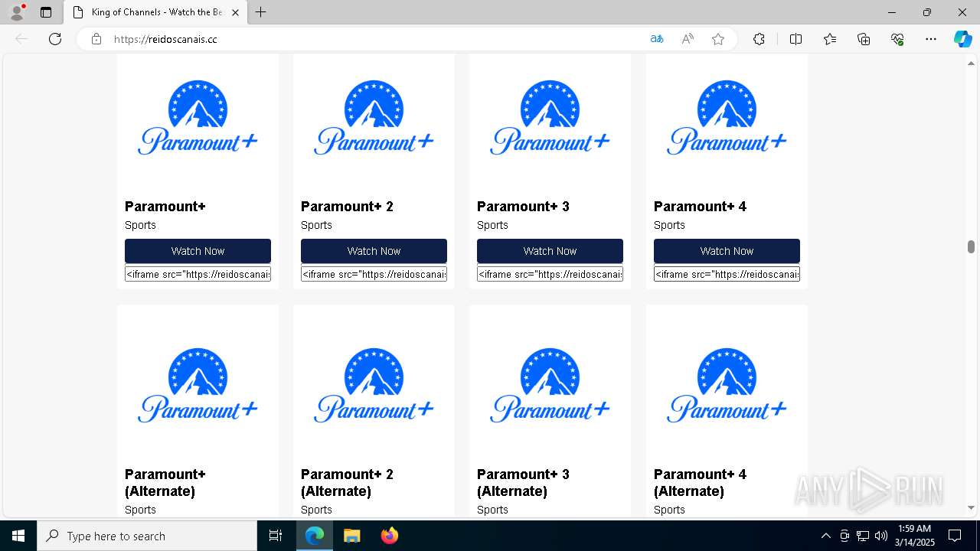Screen dimensions: 980x551
Task: Open the translate page icon
Action: click(x=657, y=39)
